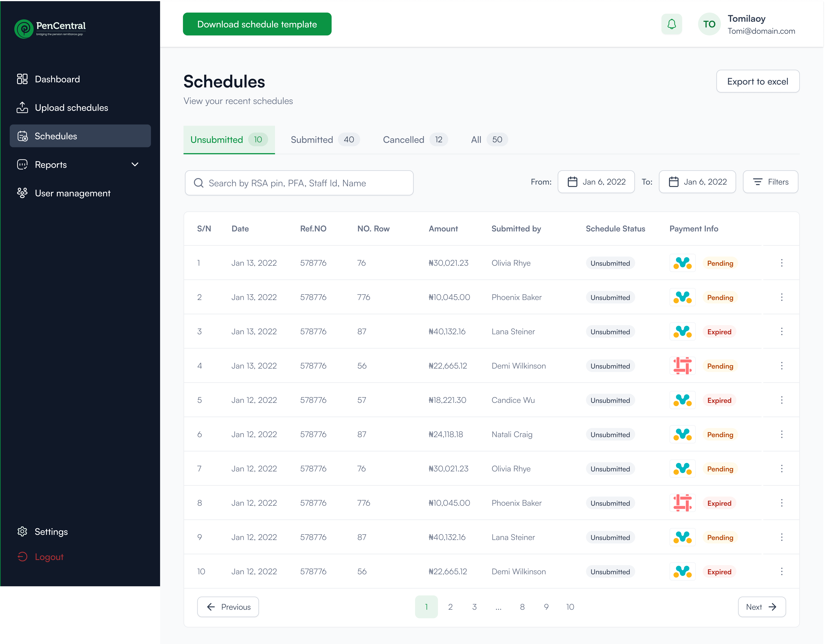The image size is (825, 644).
Task: Click amount ₦24,118.18 in row 6
Action: [x=446, y=434]
